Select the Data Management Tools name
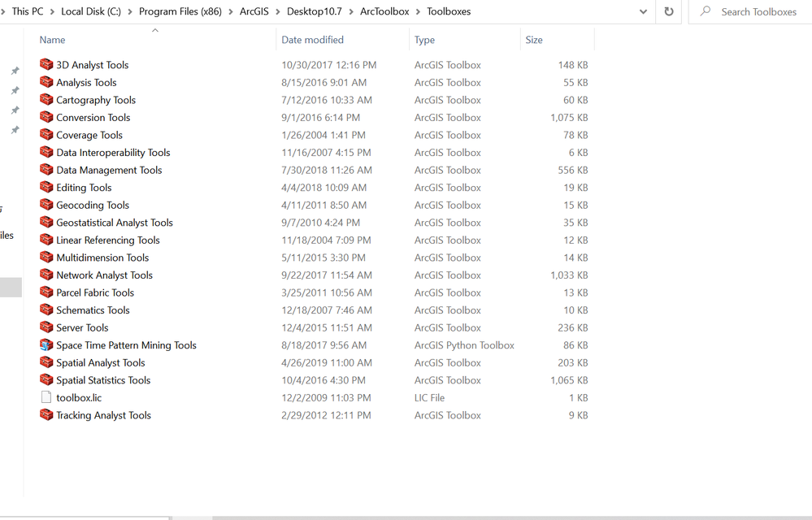This screenshot has height=520, width=812. [x=109, y=170]
